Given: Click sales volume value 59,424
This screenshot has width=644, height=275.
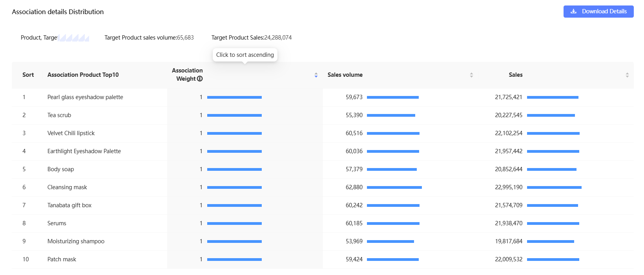Looking at the screenshot, I should 354,259.
